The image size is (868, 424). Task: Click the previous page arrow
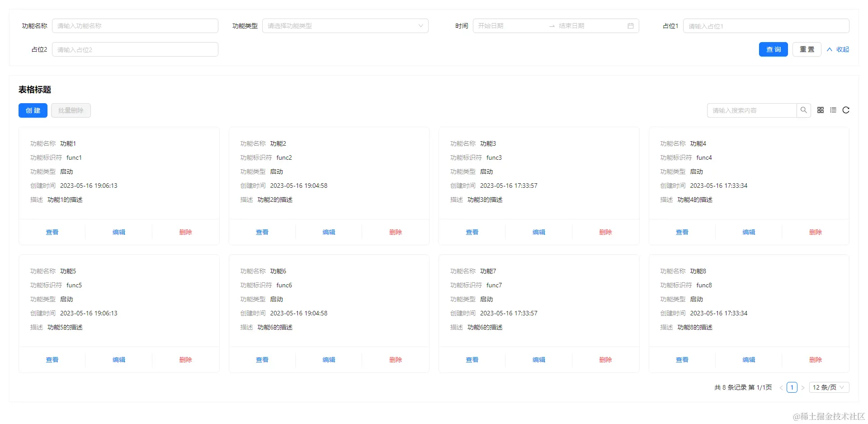(x=782, y=387)
